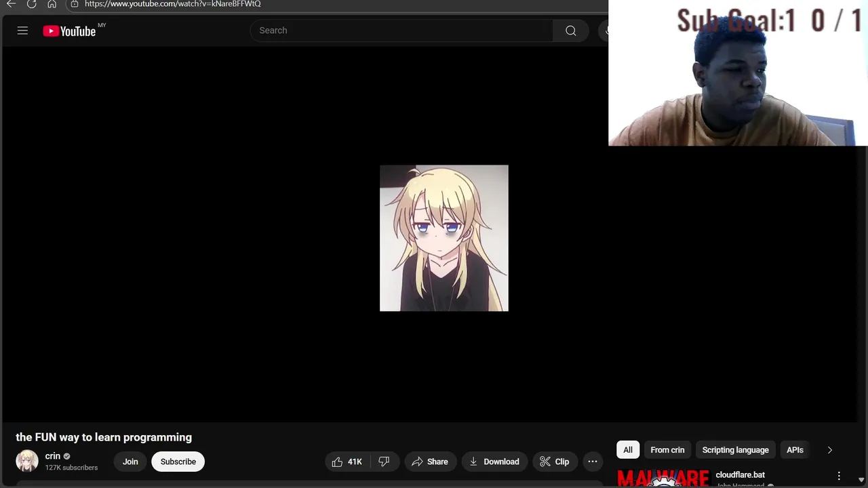Open more actions three-dot menu
This screenshot has width=868, height=488.
(x=593, y=462)
